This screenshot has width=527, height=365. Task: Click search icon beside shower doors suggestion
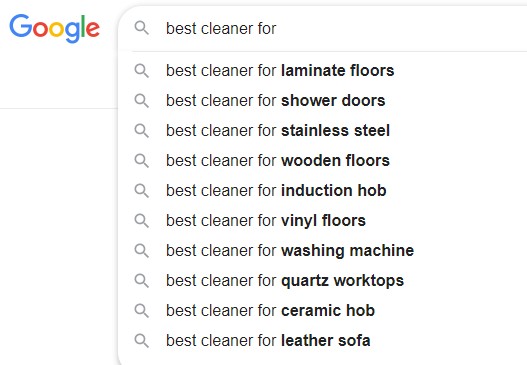(141, 100)
